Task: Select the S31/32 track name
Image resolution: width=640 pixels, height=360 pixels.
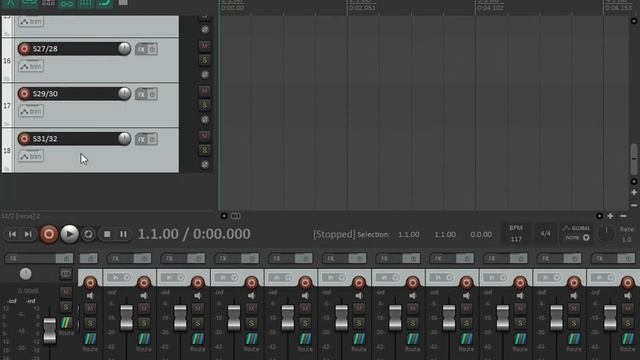Action: pos(45,139)
